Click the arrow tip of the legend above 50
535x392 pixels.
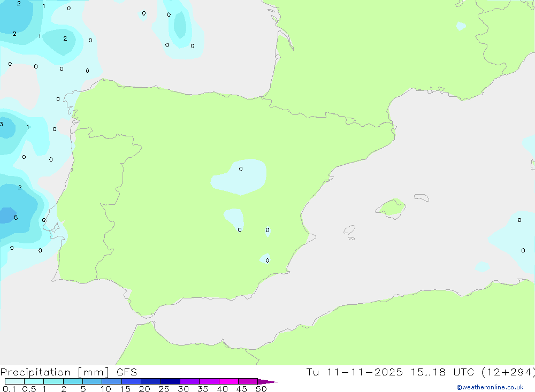[268, 382]
